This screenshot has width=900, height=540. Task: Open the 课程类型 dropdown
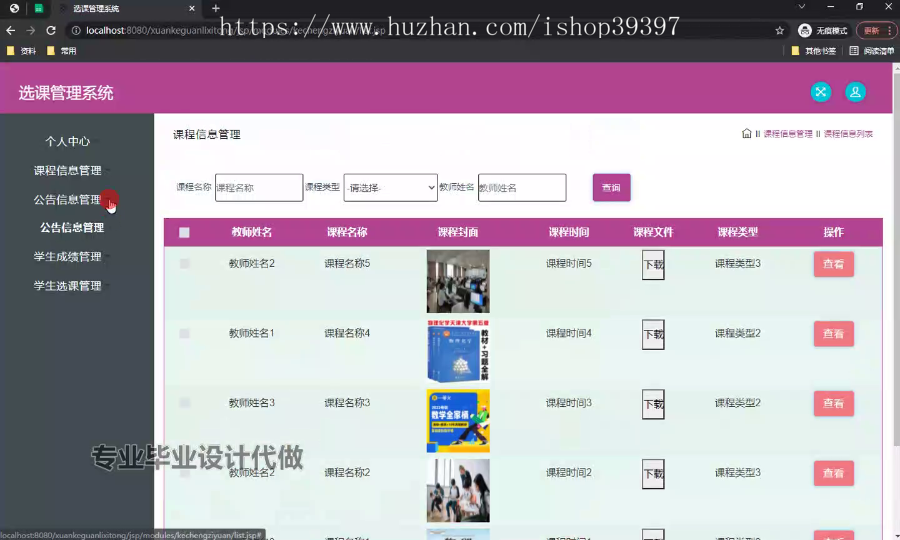[x=390, y=188]
